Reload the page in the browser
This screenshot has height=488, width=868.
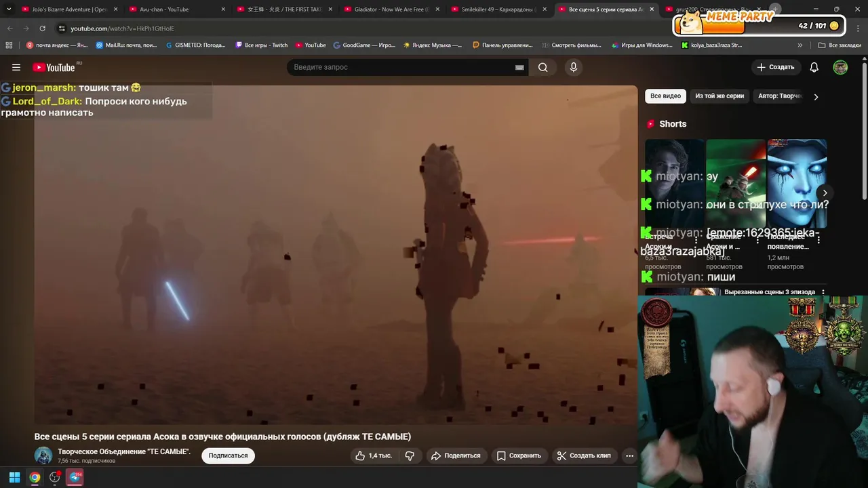coord(42,28)
